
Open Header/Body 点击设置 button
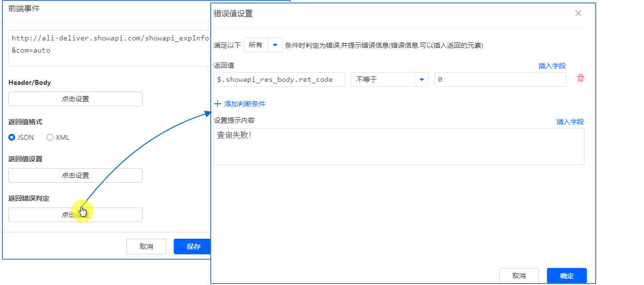75,99
